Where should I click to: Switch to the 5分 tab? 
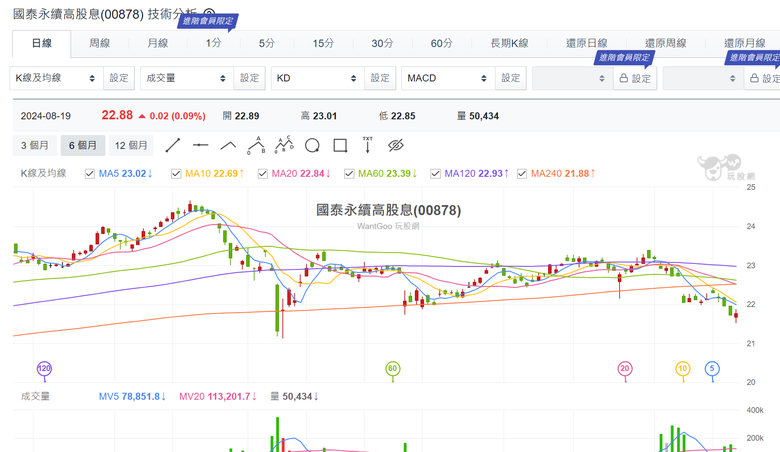(x=267, y=44)
